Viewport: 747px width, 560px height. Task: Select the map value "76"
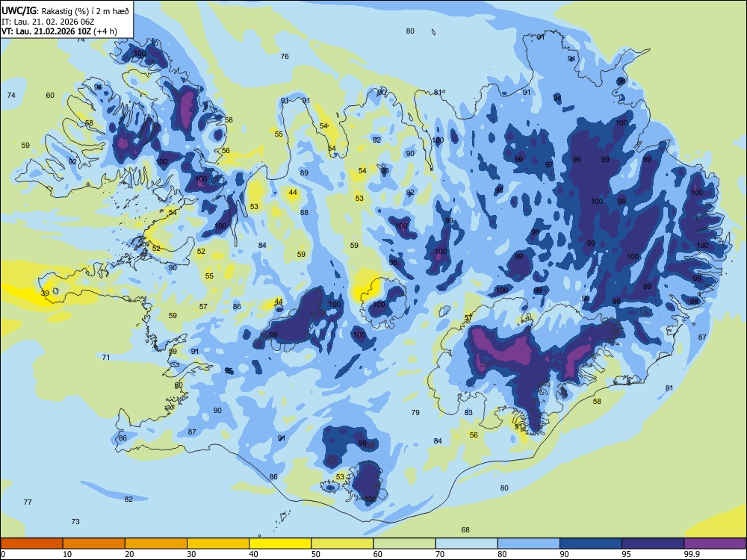[x=285, y=56]
